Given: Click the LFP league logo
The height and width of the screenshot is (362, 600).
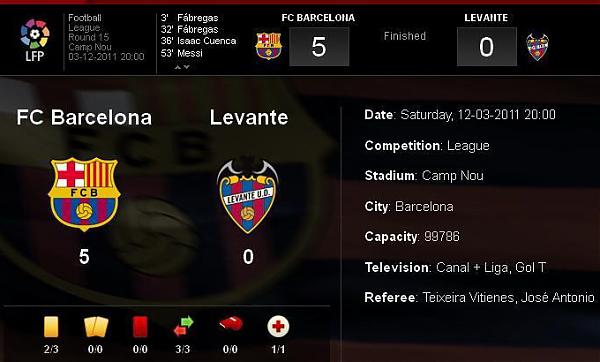Looking at the screenshot, I should (35, 40).
